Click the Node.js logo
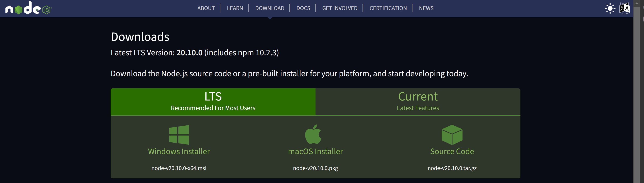This screenshot has width=644, height=183. [x=28, y=8]
